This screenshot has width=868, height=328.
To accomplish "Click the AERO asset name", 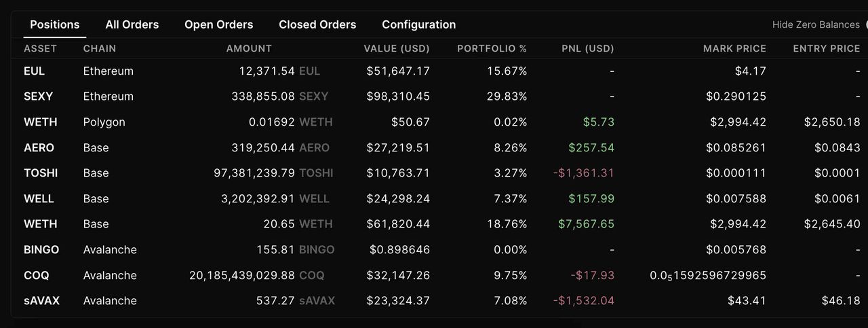I will tap(39, 147).
